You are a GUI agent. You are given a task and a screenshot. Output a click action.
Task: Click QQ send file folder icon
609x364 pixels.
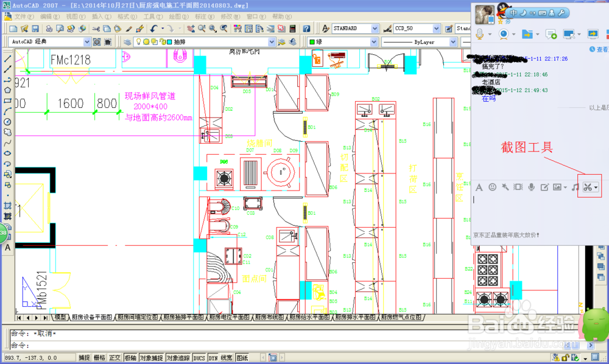[x=527, y=34]
